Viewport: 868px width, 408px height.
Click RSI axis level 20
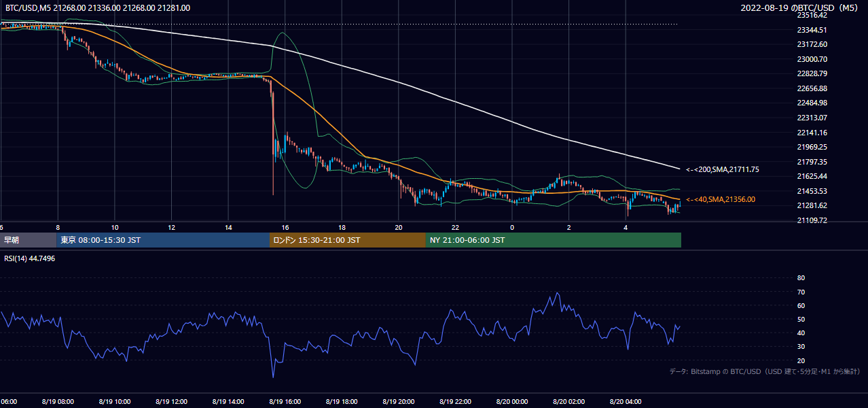801,360
